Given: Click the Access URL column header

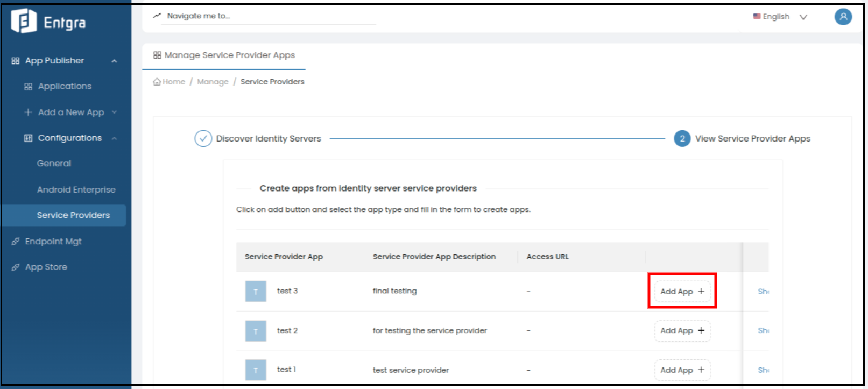Looking at the screenshot, I should coord(547,257).
